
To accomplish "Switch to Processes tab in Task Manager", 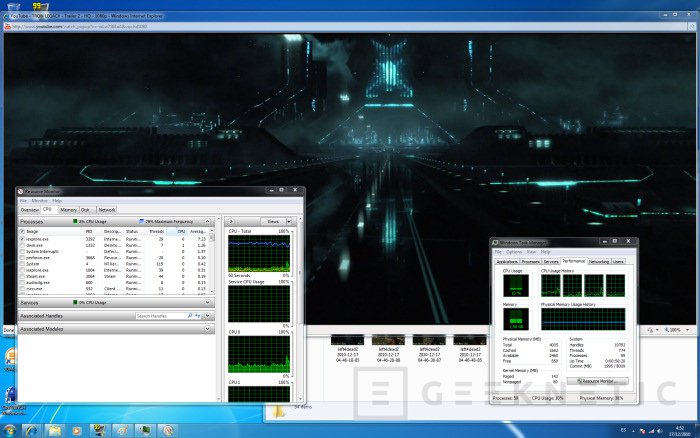I will (x=530, y=262).
